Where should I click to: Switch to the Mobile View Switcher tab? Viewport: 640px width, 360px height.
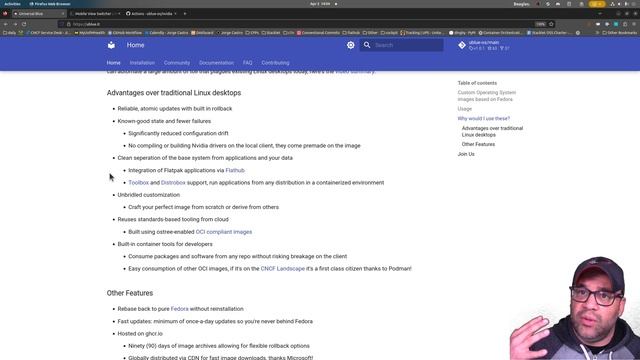point(94,13)
